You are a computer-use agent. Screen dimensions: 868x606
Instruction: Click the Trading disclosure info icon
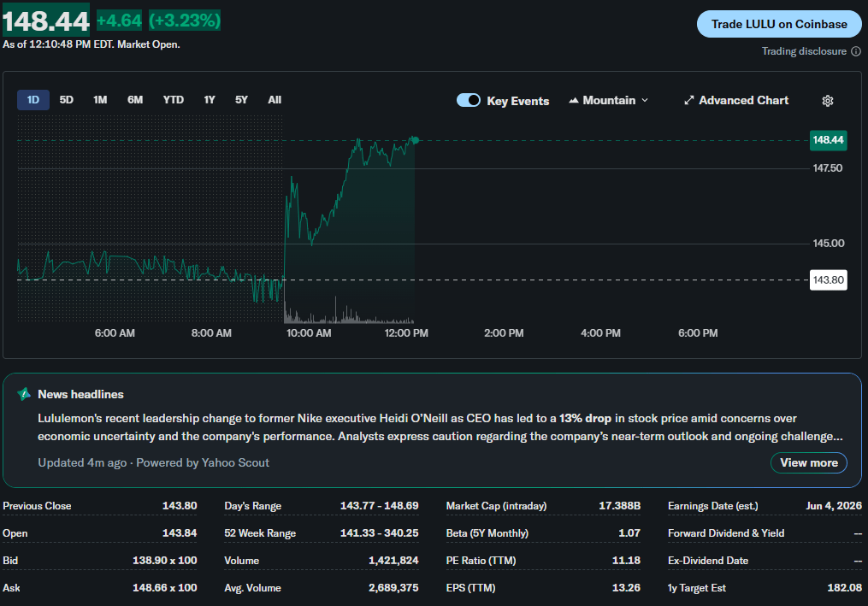tap(856, 51)
